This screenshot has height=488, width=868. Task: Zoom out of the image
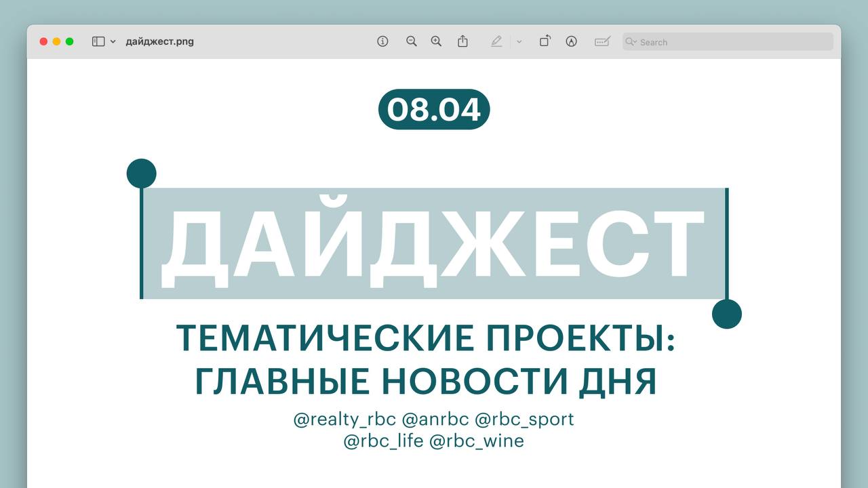[x=411, y=41]
